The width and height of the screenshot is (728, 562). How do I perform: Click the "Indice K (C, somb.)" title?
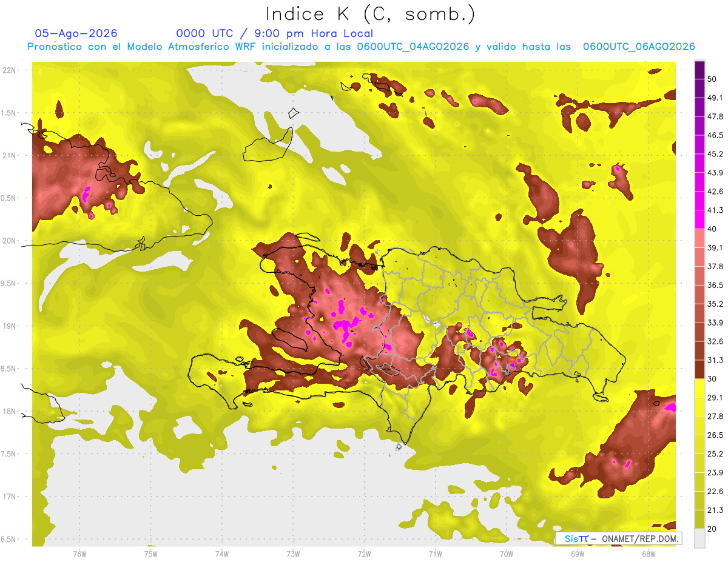click(x=370, y=15)
